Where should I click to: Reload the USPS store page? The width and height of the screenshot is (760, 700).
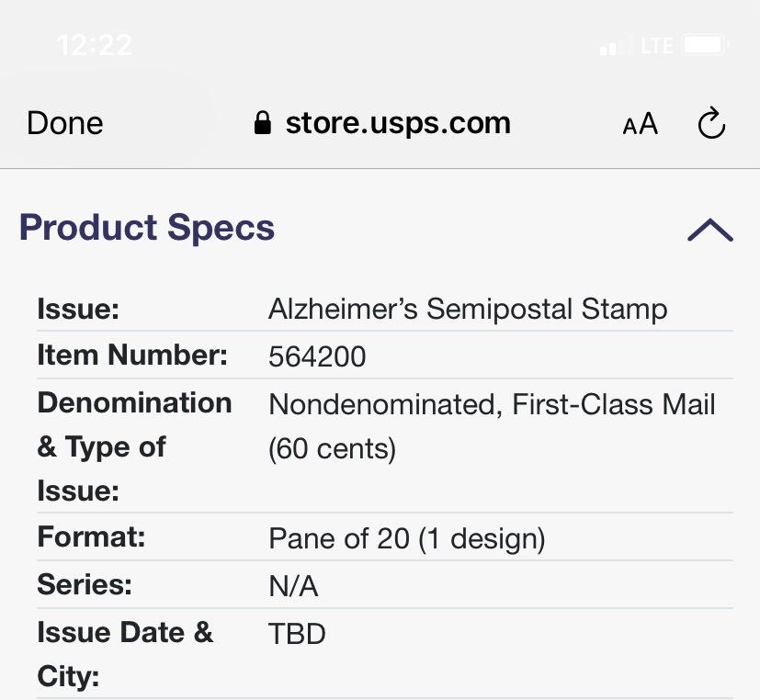712,123
